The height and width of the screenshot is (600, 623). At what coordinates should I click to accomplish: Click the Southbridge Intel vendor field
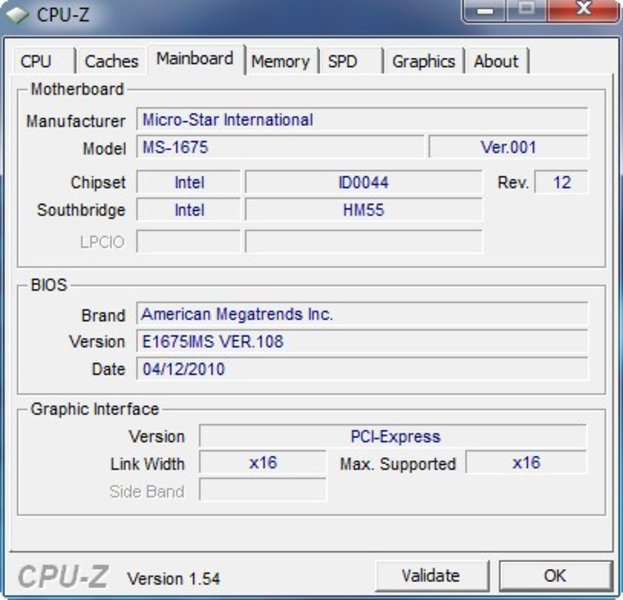(x=189, y=210)
